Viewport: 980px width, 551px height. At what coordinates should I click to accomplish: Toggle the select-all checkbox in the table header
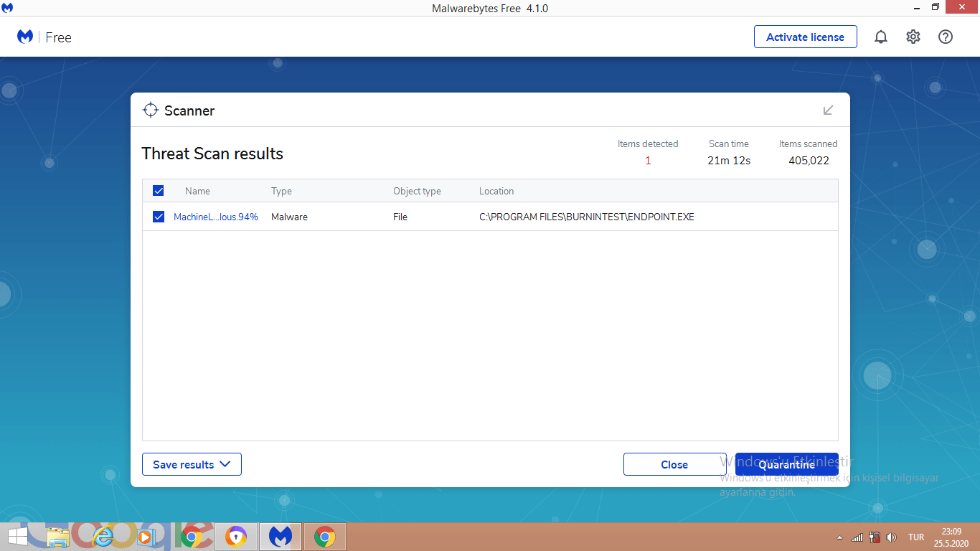point(159,191)
